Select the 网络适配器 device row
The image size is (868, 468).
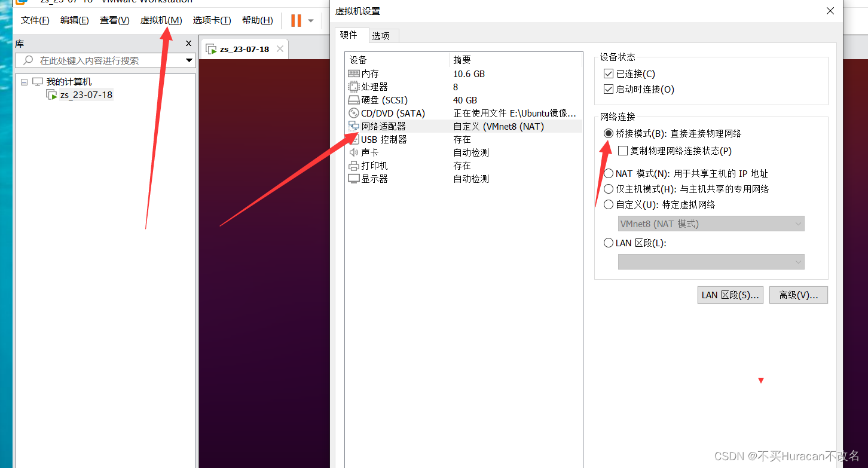(x=464, y=126)
